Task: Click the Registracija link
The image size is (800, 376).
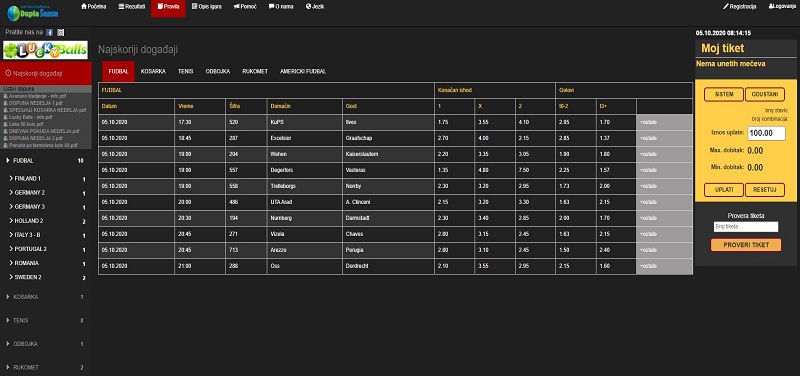Action: (x=740, y=7)
